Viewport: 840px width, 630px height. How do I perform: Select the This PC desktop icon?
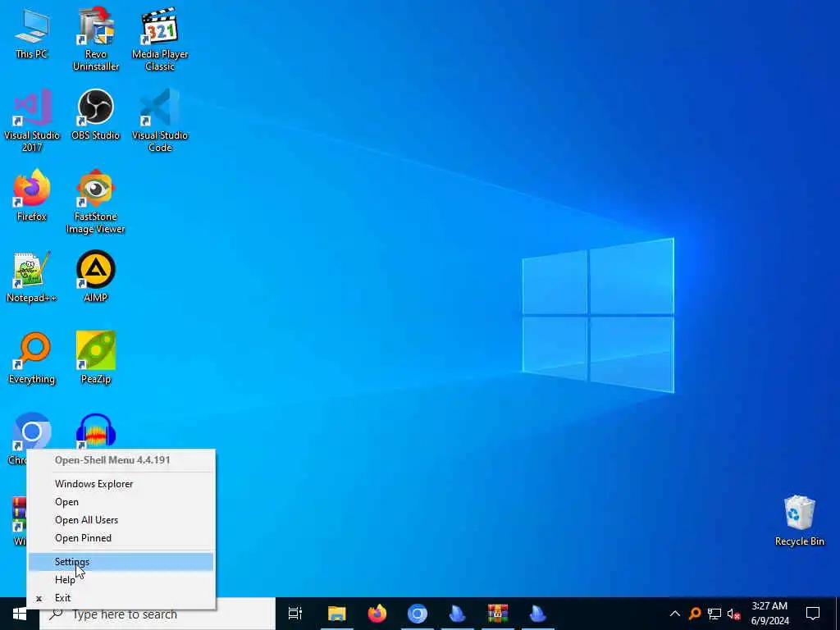click(32, 33)
